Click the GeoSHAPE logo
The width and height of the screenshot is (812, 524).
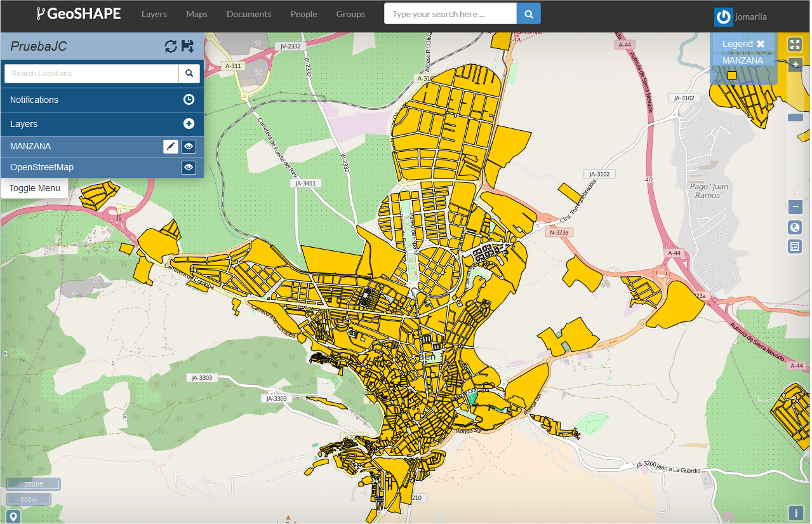[78, 13]
